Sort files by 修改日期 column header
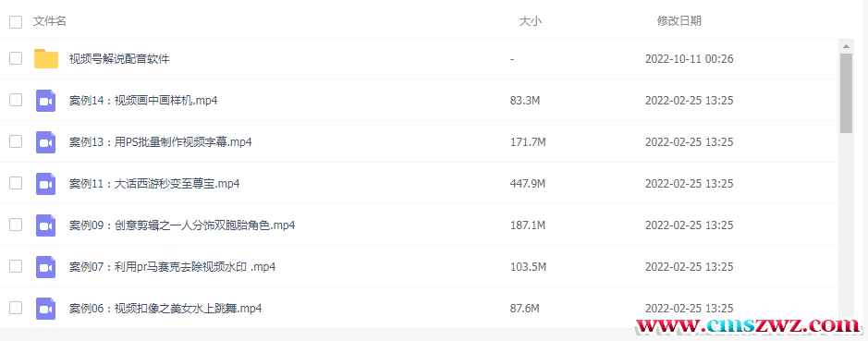868x341 pixels. (x=679, y=21)
